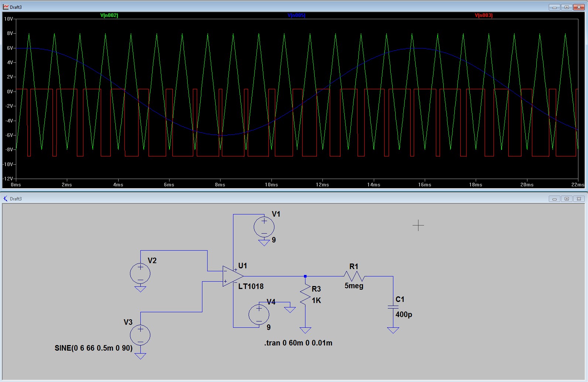Click the V2 reference designator

click(x=152, y=261)
